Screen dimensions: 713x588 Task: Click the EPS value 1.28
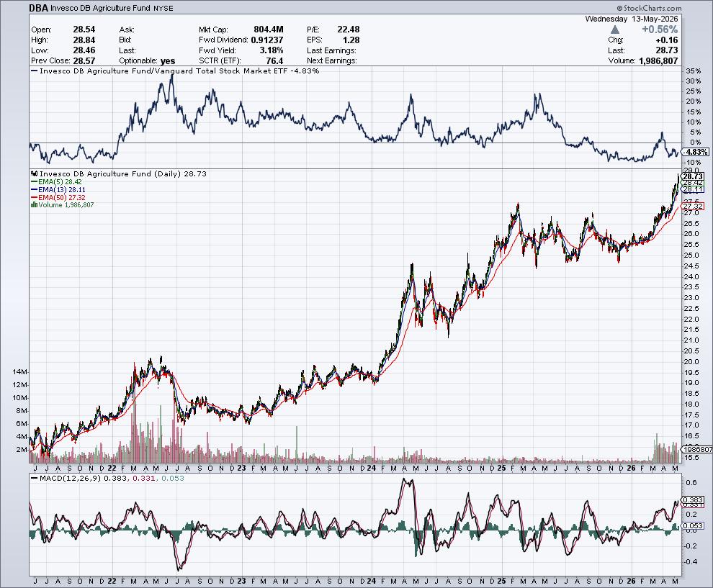tap(351, 40)
